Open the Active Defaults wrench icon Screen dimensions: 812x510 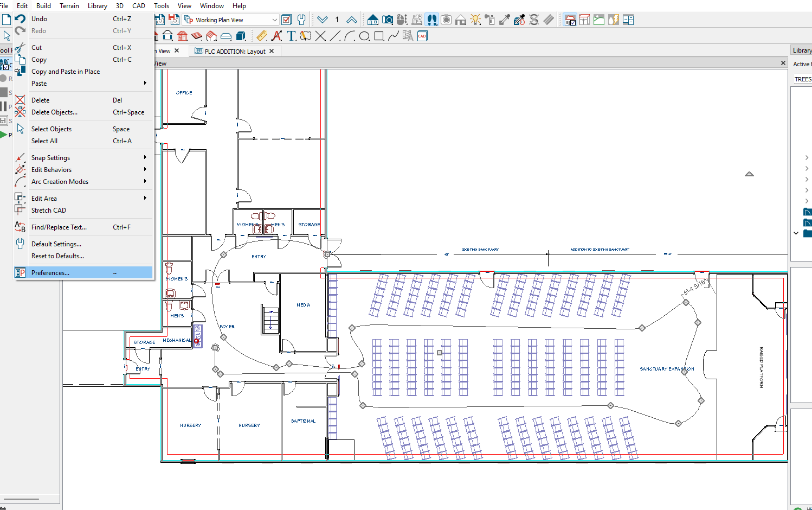[301, 20]
